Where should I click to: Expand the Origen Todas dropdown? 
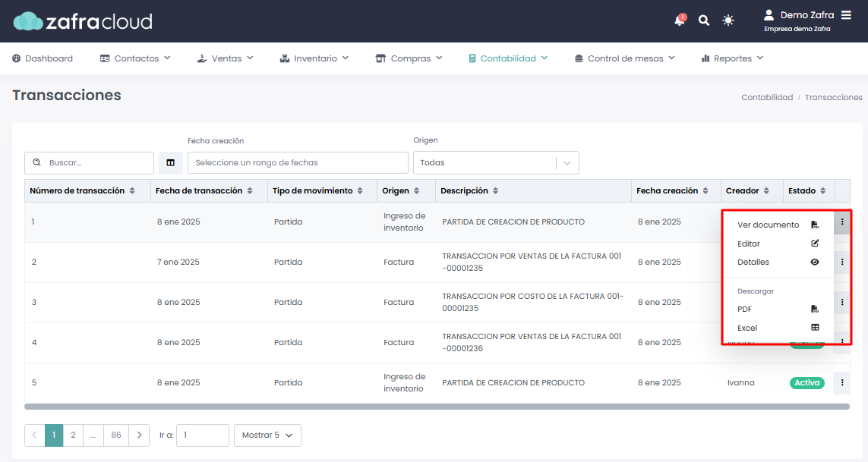pos(495,162)
